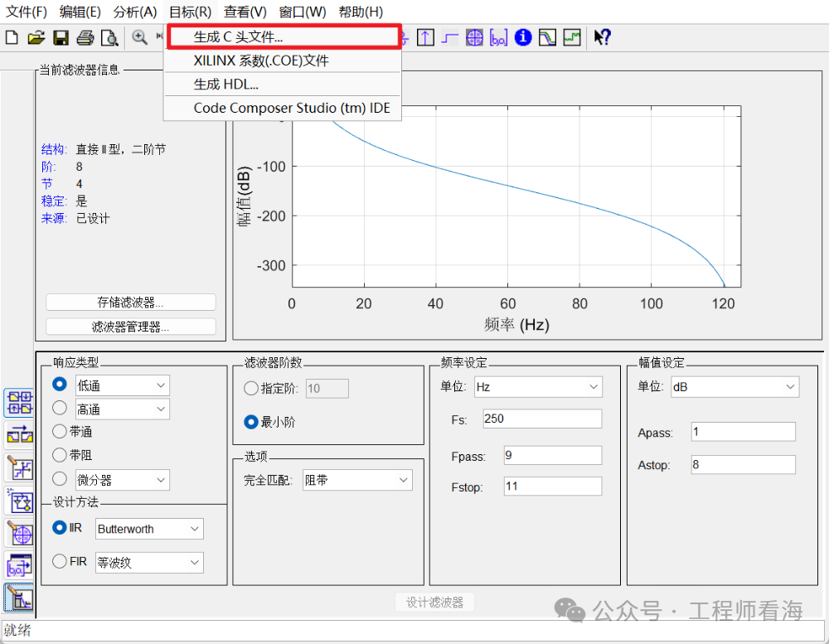This screenshot has height=644, width=829.
Task: Open Set quantization parameters sidebar panel
Action: pos(20,468)
